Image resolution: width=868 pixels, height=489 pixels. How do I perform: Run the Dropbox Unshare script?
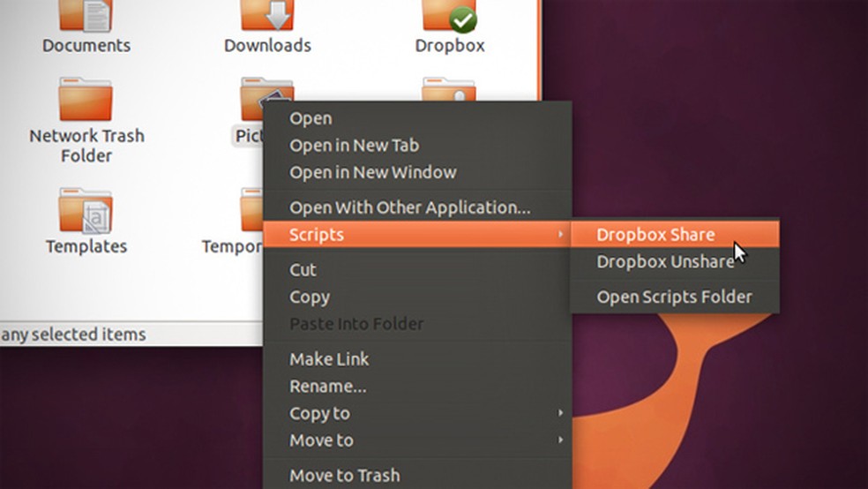[675, 262]
